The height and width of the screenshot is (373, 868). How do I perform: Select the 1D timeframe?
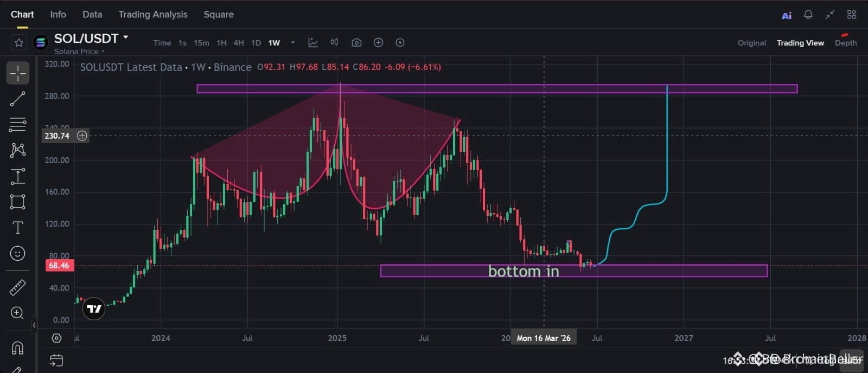point(256,43)
